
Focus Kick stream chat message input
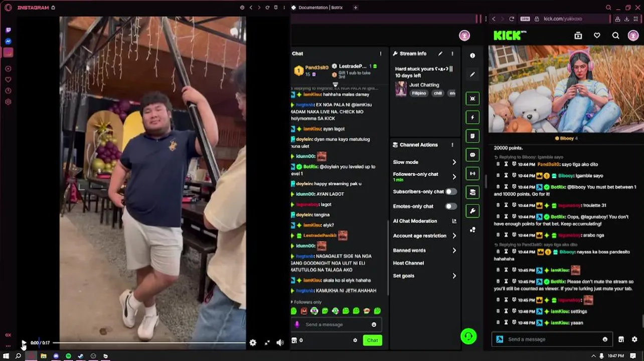click(552, 339)
